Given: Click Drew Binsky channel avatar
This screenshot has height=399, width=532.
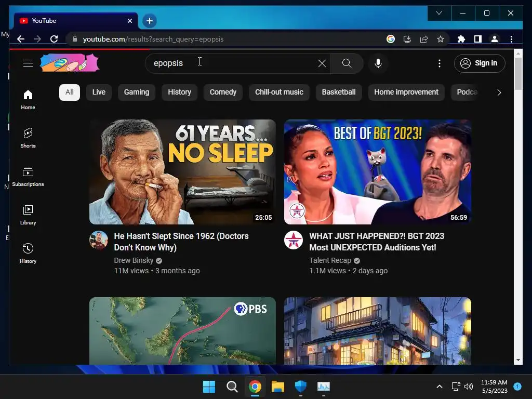Looking at the screenshot, I should coord(99,240).
